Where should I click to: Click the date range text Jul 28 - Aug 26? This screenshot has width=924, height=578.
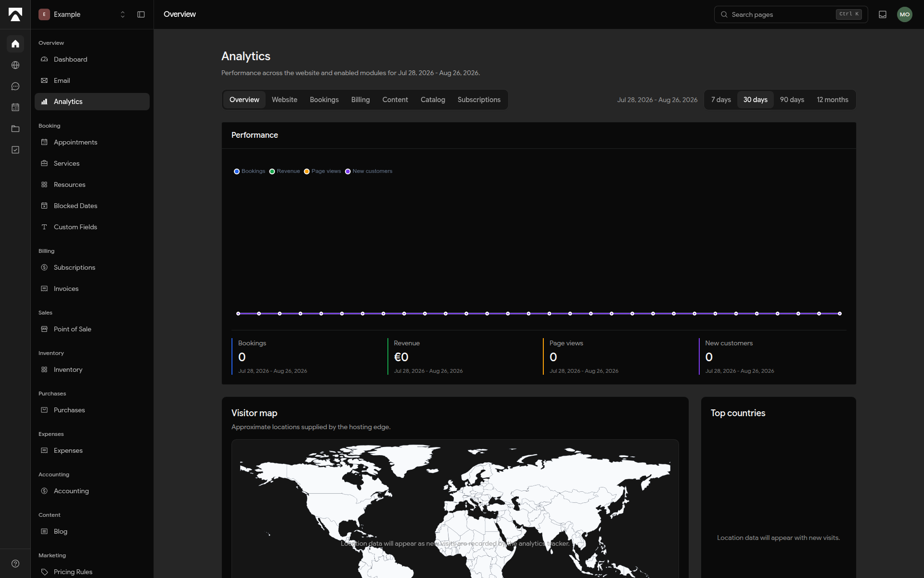[657, 100]
